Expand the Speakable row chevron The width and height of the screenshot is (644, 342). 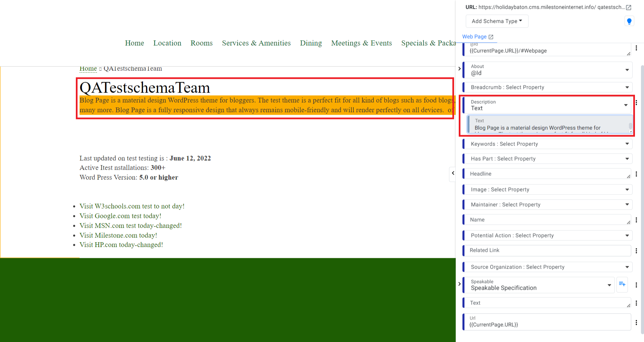point(459,284)
